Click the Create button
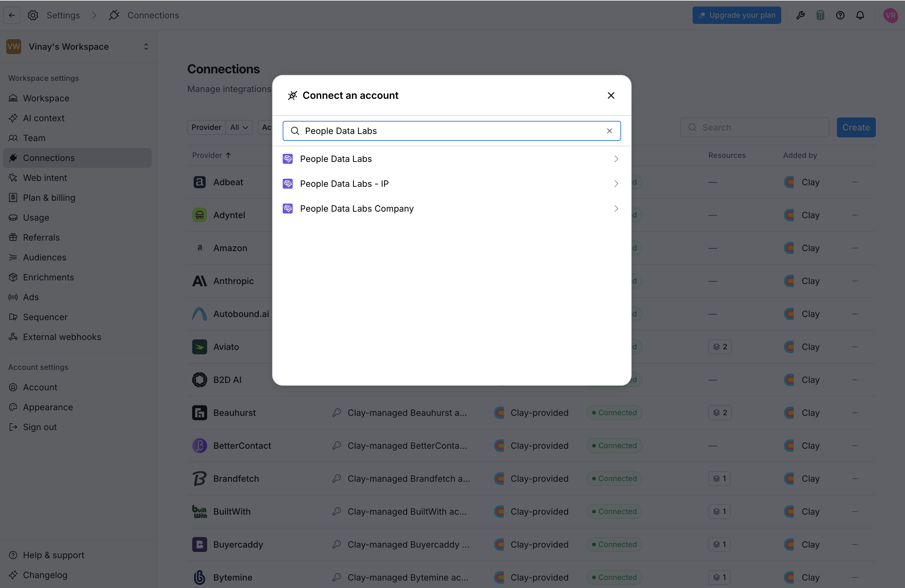Viewport: 905px width, 588px height. (856, 127)
